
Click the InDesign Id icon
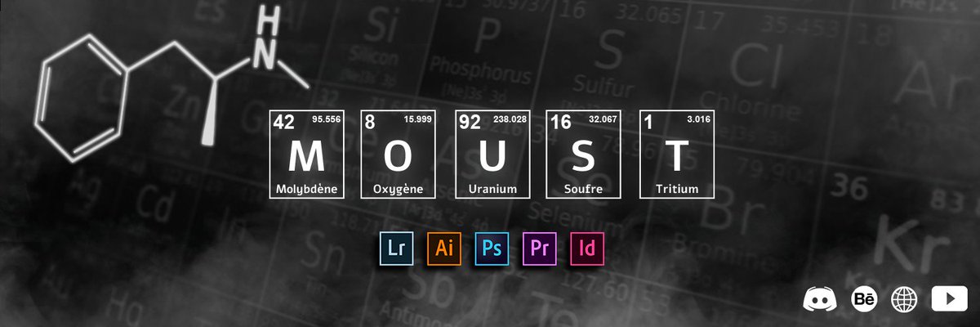tap(586, 249)
